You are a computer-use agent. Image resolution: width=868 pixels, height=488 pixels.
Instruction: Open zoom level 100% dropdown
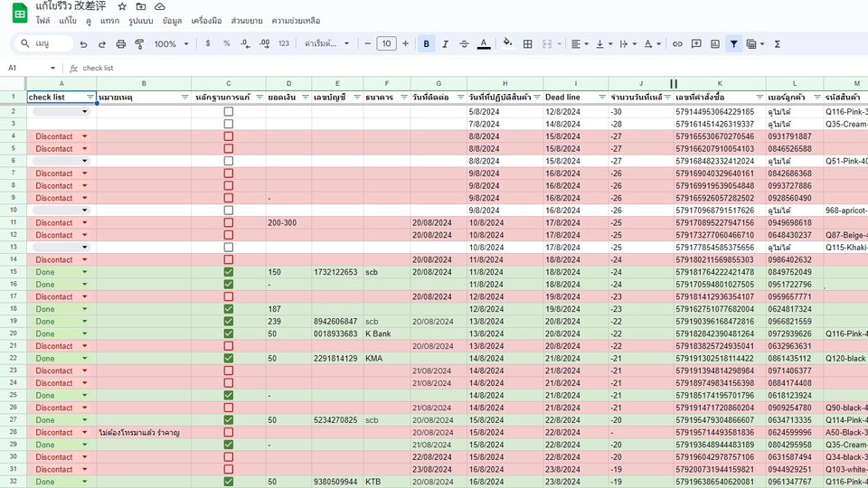tap(171, 43)
